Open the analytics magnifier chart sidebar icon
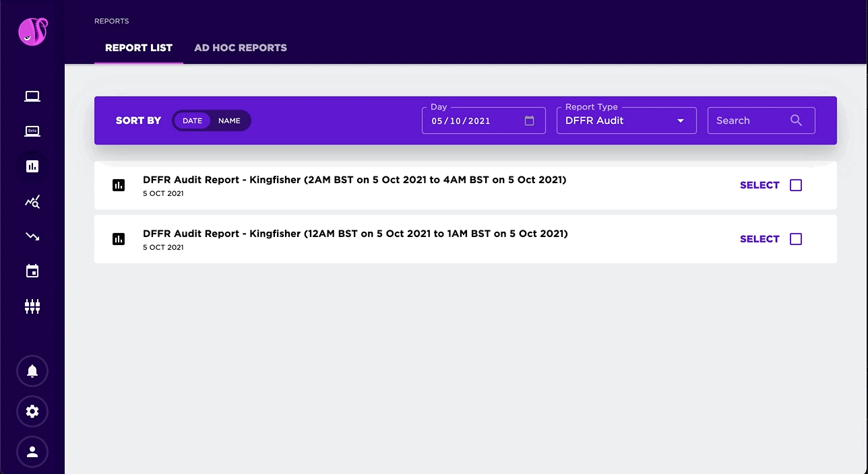The width and height of the screenshot is (868, 474). (x=32, y=201)
